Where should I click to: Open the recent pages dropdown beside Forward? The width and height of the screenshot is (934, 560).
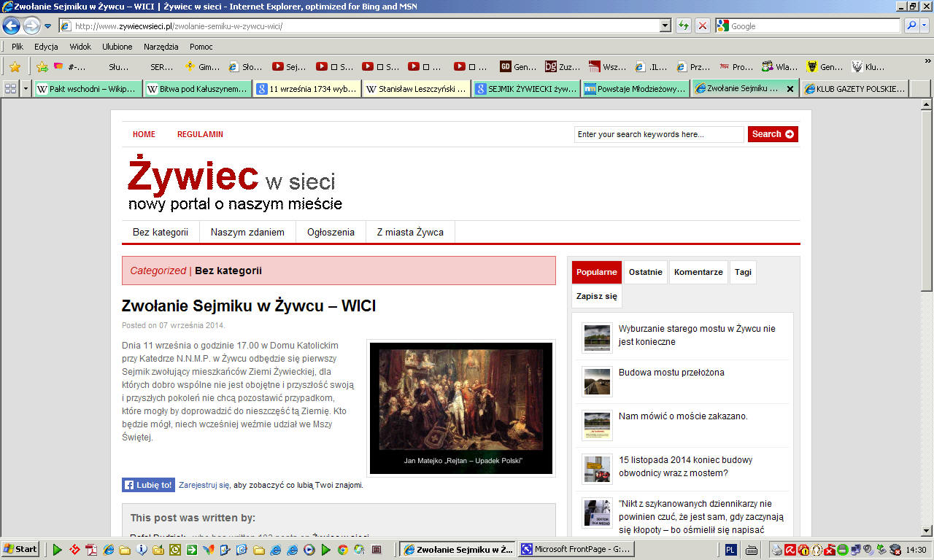(48, 26)
